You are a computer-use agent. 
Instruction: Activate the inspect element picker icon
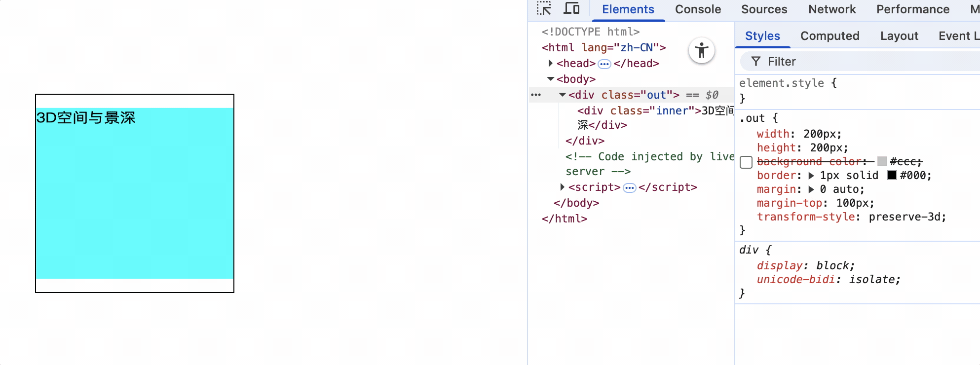(544, 9)
